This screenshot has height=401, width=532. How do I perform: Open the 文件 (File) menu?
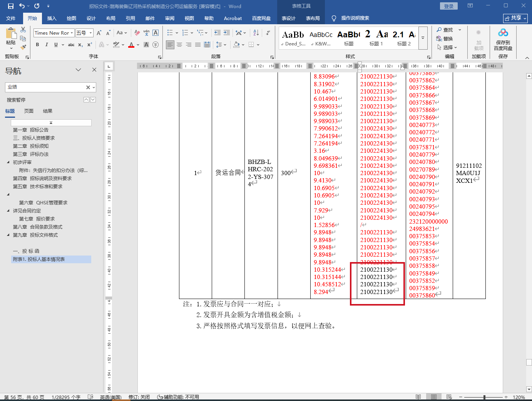pos(11,18)
